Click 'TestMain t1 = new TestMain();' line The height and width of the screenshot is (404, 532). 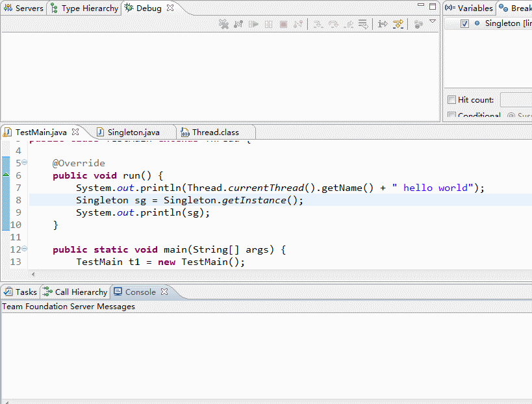pyautogui.click(x=160, y=262)
